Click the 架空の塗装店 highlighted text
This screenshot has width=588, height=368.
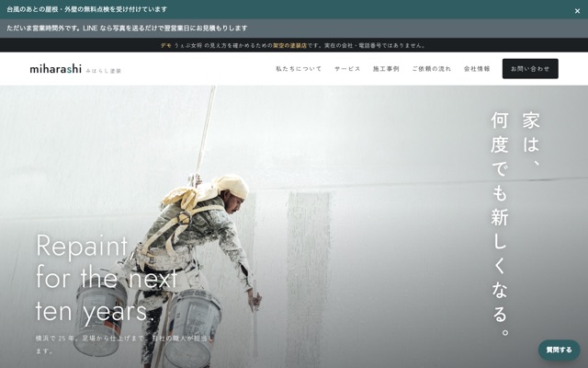click(x=290, y=45)
